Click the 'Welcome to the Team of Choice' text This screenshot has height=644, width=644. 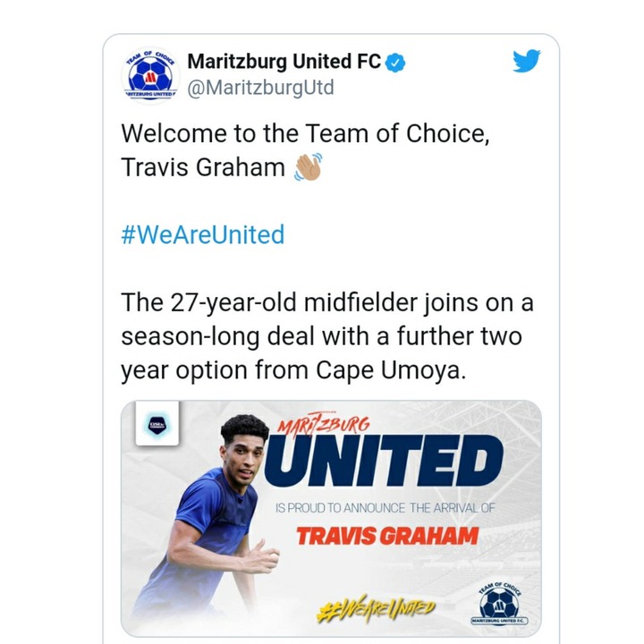[305, 134]
